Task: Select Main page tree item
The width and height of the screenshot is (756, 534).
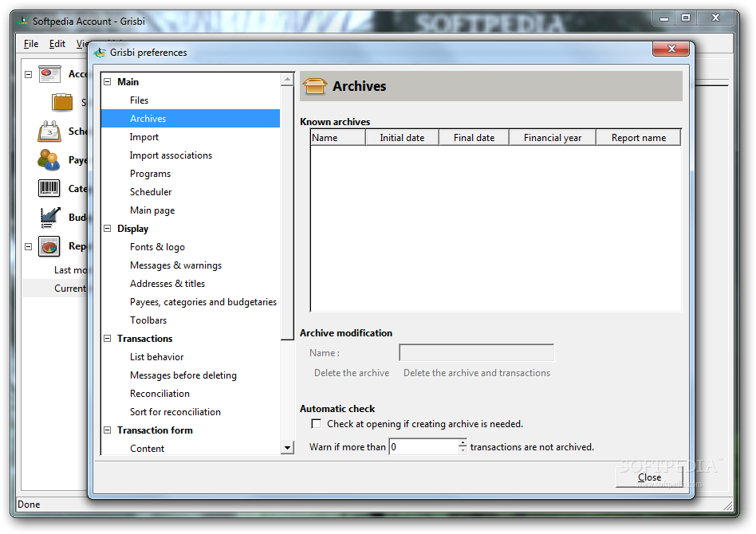Action: 152,210
